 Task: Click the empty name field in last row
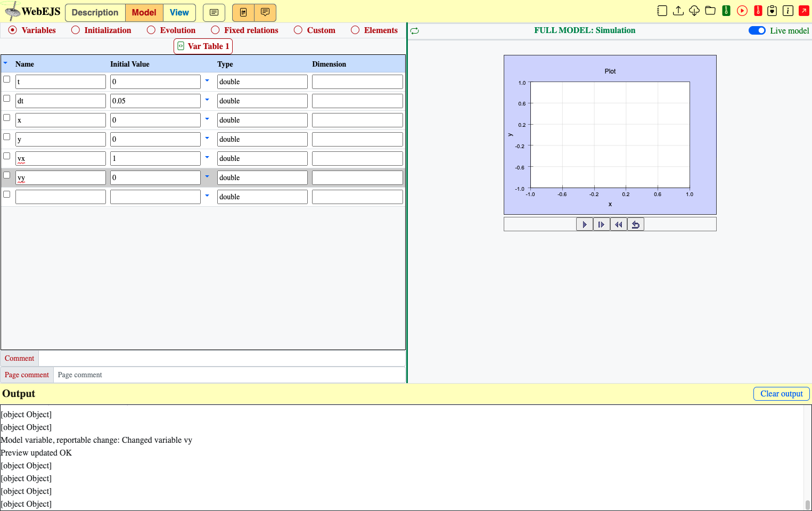pos(61,197)
